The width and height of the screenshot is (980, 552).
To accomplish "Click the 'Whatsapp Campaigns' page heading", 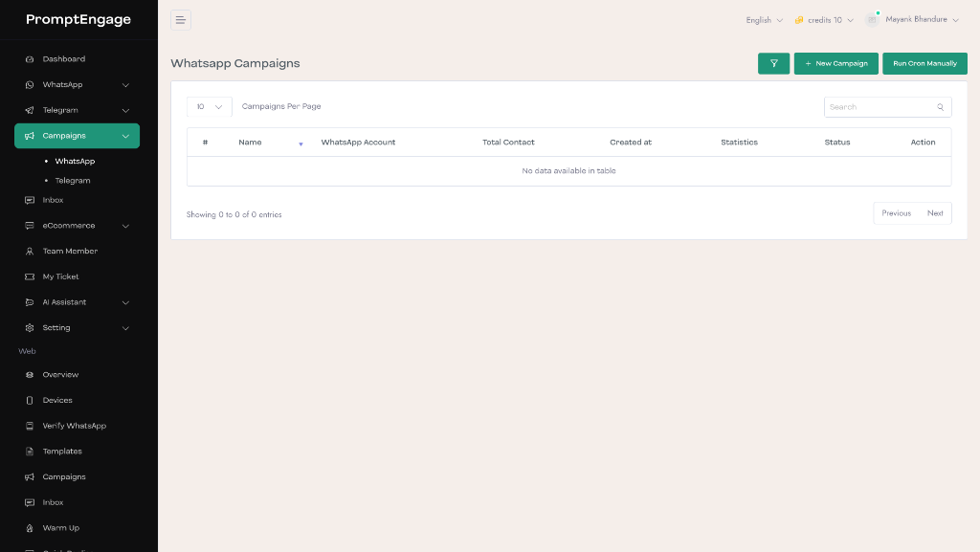I will (235, 64).
